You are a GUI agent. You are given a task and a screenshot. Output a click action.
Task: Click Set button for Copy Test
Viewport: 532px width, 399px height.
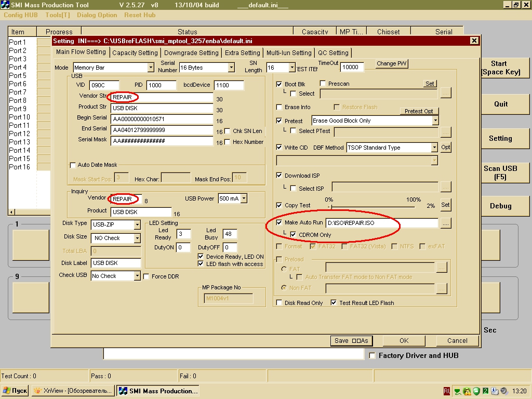(445, 205)
